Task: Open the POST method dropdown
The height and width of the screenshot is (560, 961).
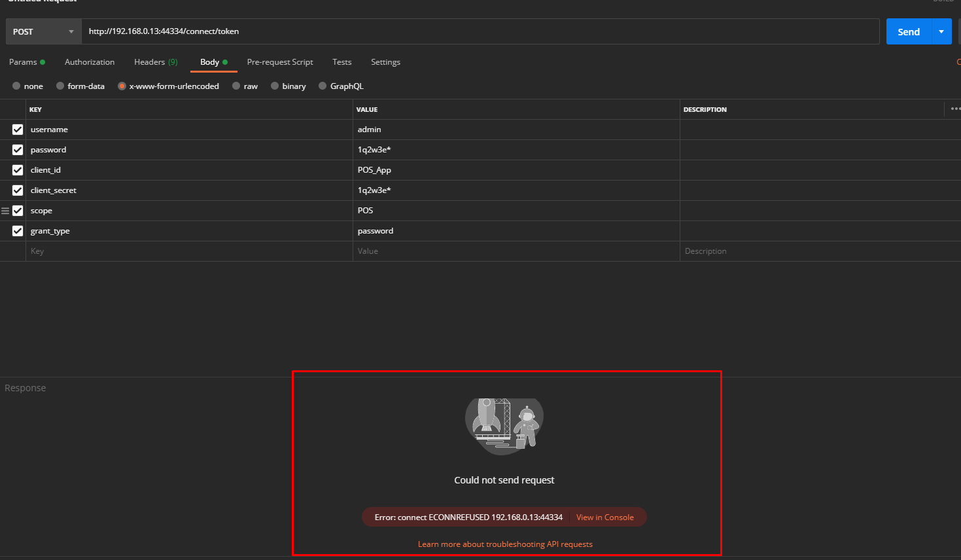Action: pyautogui.click(x=43, y=31)
